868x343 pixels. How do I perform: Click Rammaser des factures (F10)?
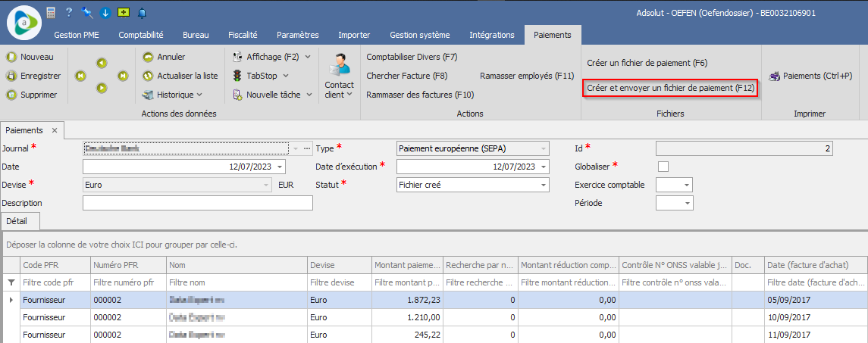[420, 95]
